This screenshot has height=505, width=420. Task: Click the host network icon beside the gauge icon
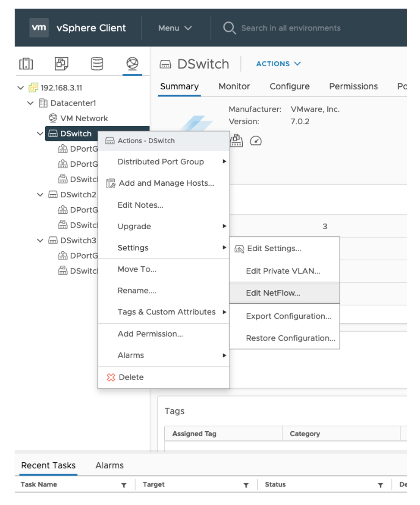pos(237,140)
